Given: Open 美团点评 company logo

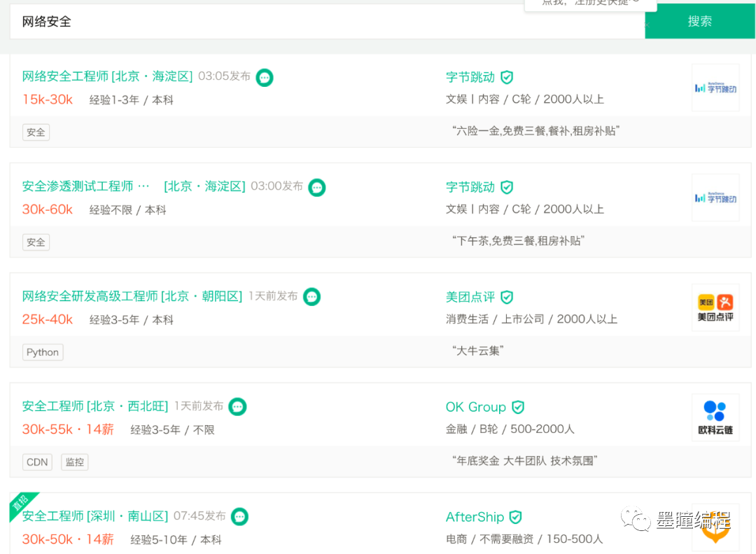Looking at the screenshot, I should [715, 308].
